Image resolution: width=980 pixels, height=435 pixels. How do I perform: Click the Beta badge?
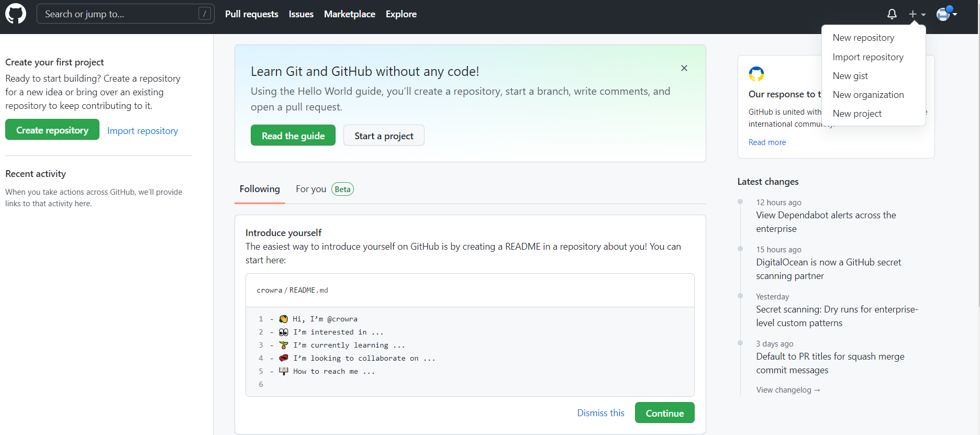342,189
